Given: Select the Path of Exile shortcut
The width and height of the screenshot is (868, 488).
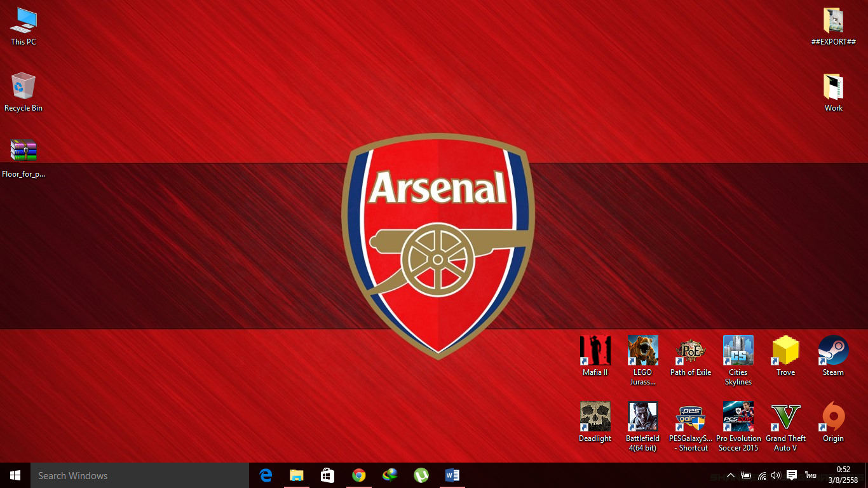Looking at the screenshot, I should click(691, 356).
